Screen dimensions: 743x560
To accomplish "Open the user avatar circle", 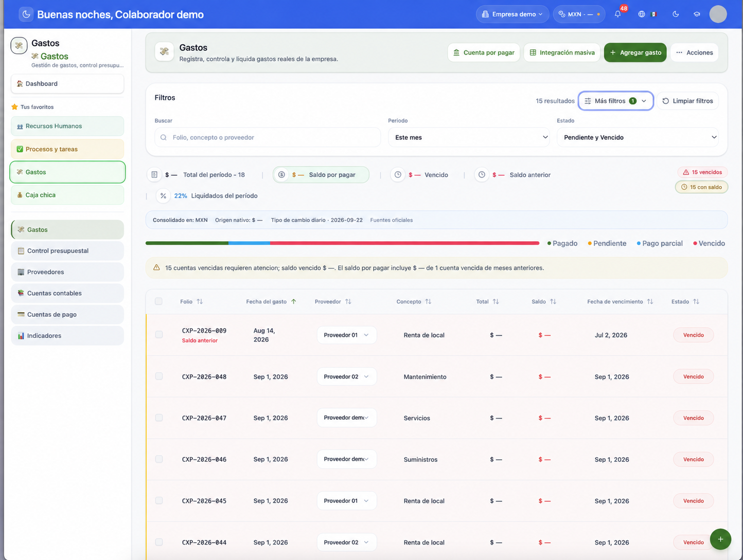I will 718,14.
